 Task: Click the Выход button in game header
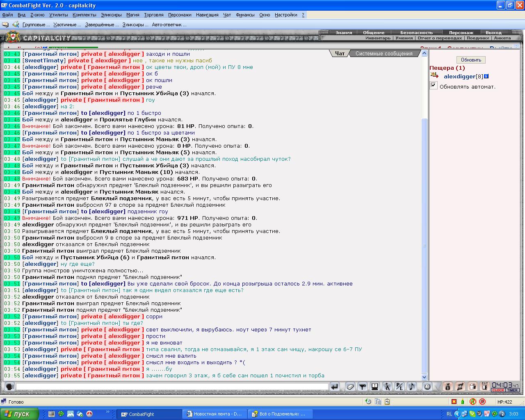coord(493,32)
